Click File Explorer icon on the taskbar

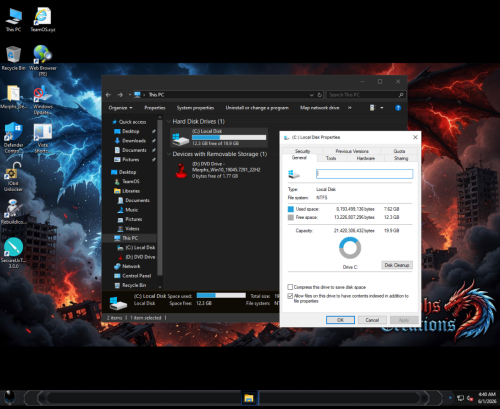click(x=249, y=398)
